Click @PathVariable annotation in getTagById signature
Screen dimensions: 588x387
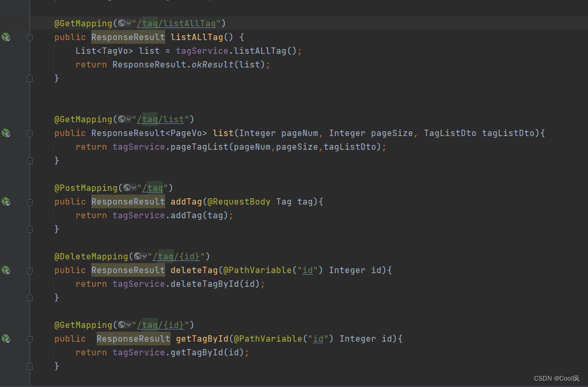tap(268, 338)
